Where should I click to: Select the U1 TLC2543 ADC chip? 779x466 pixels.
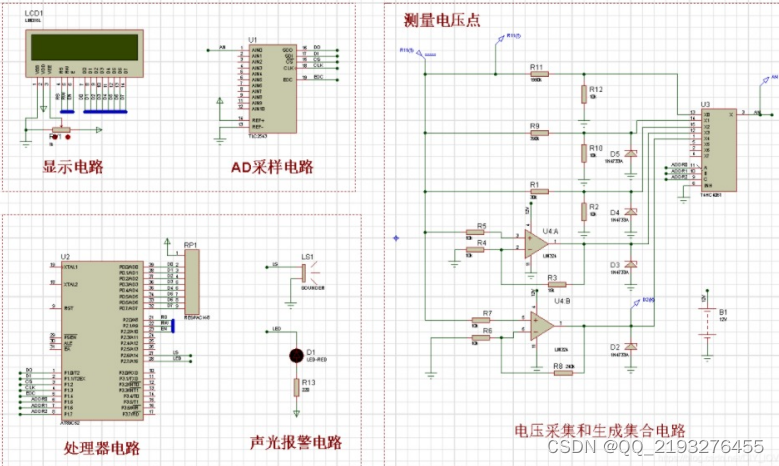[x=272, y=88]
